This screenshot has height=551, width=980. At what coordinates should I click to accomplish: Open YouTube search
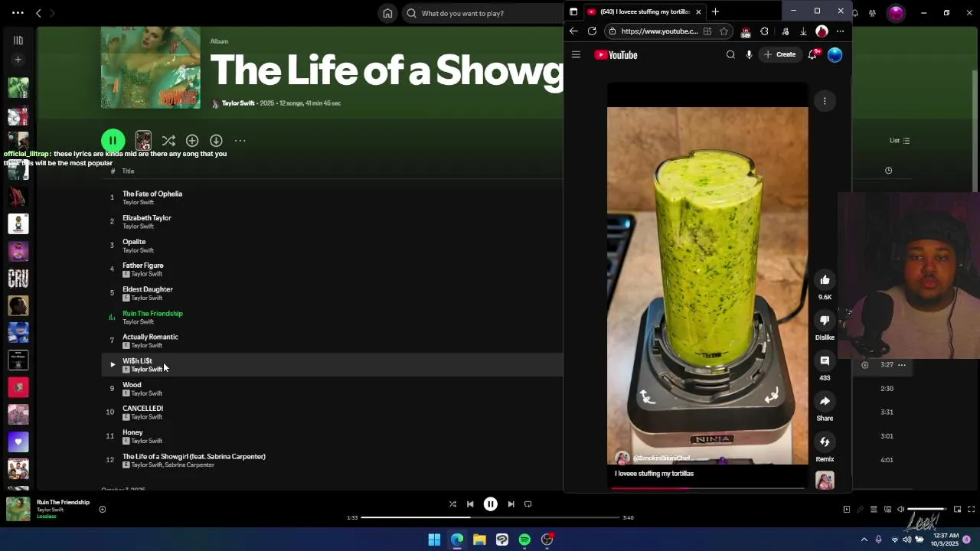[730, 54]
